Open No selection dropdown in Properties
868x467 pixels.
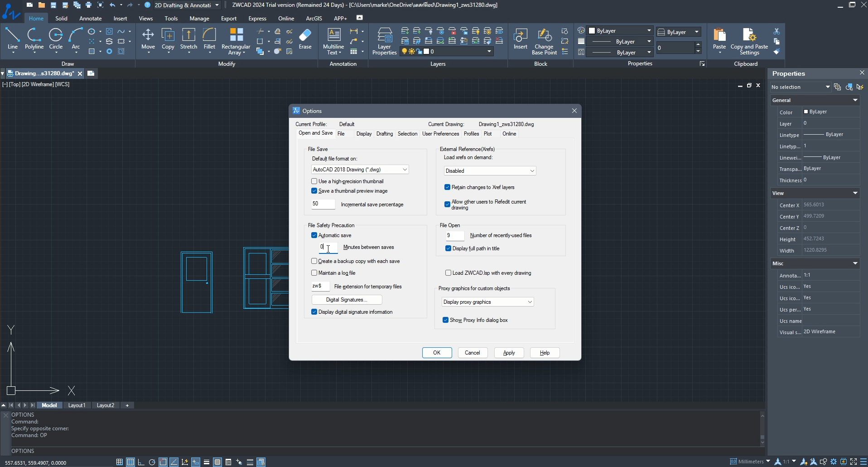coord(800,87)
